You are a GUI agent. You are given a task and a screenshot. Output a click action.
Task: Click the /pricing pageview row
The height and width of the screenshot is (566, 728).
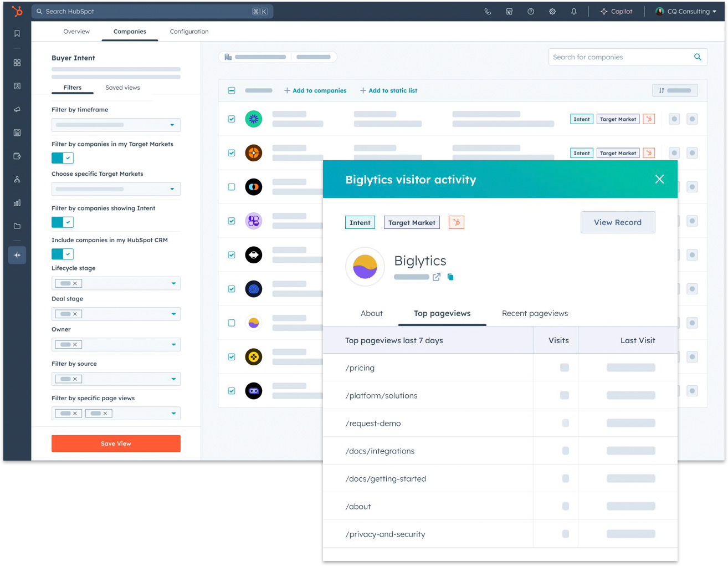pyautogui.click(x=500, y=368)
